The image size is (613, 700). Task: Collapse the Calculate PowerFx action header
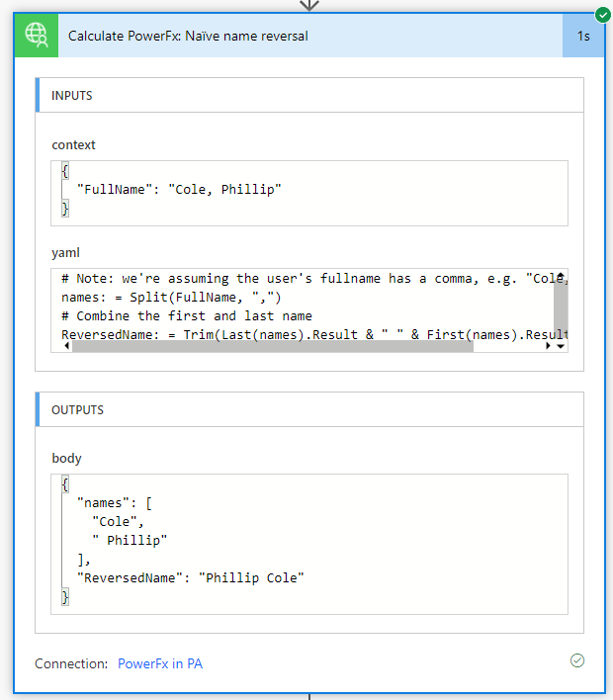coord(310,36)
